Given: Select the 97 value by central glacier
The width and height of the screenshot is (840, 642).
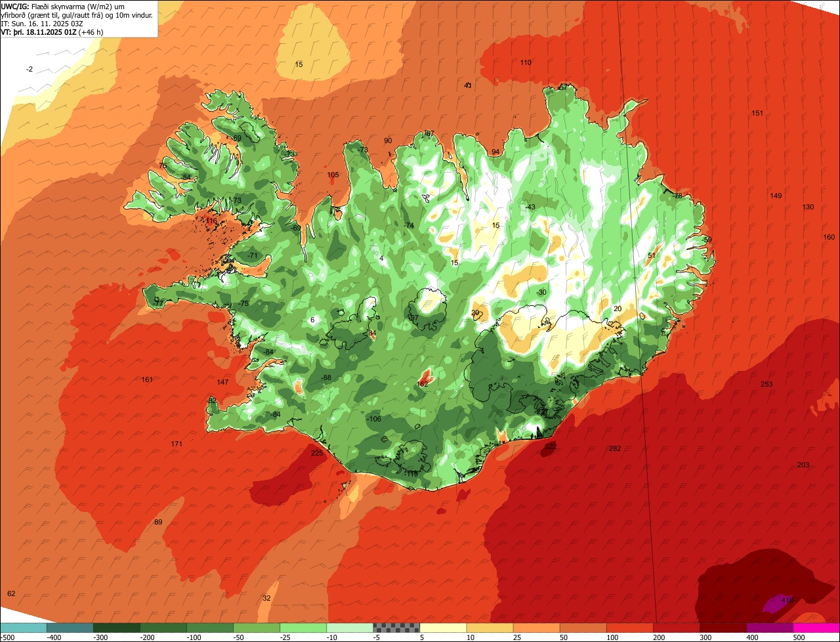Looking at the screenshot, I should [x=414, y=318].
